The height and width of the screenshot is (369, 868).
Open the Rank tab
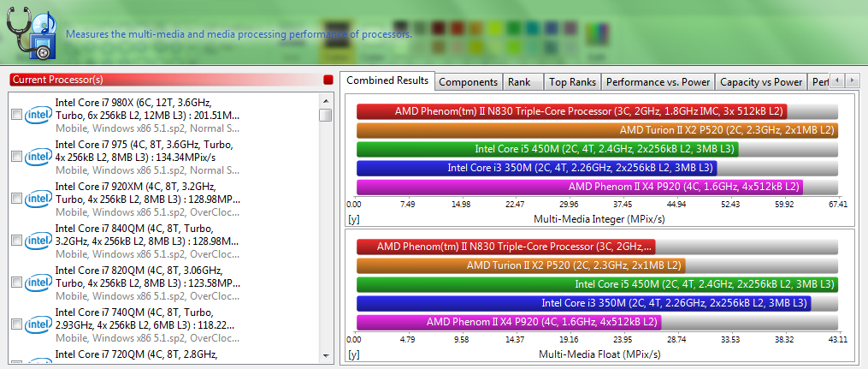[x=523, y=82]
